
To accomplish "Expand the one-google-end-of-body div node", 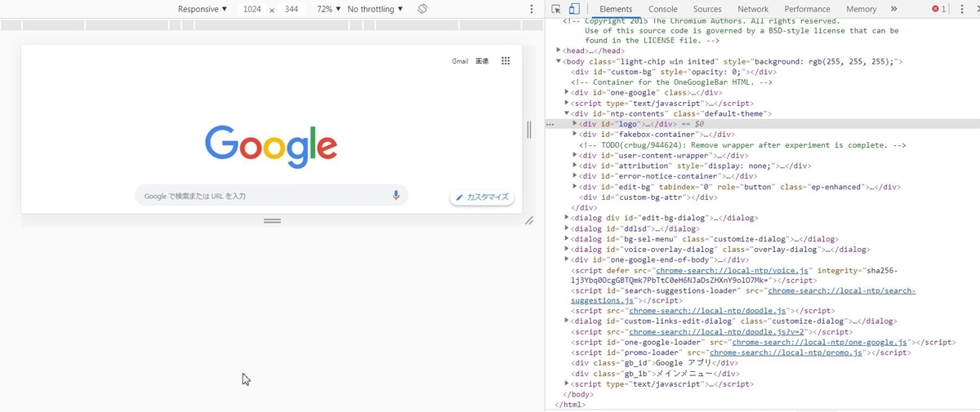I will pyautogui.click(x=567, y=259).
